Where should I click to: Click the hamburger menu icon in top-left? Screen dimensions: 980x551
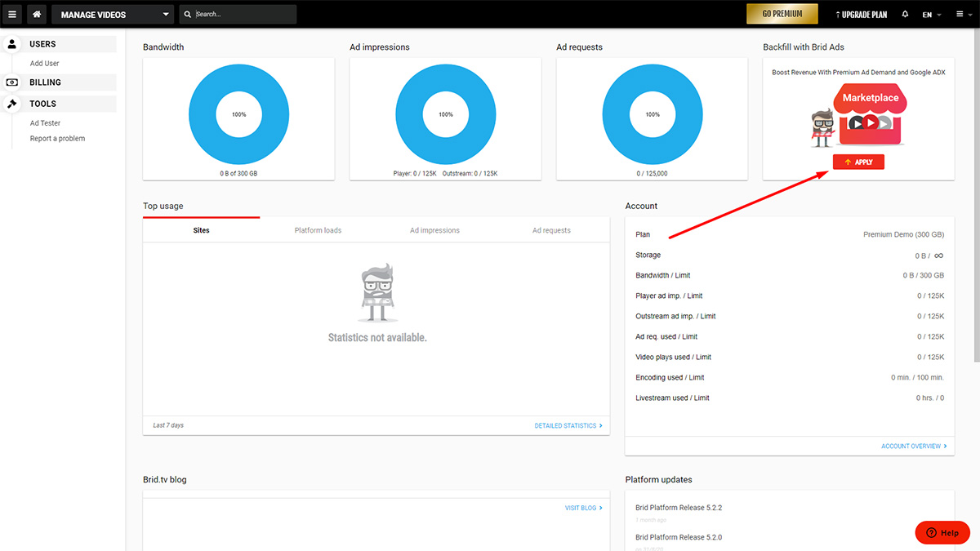tap(12, 14)
